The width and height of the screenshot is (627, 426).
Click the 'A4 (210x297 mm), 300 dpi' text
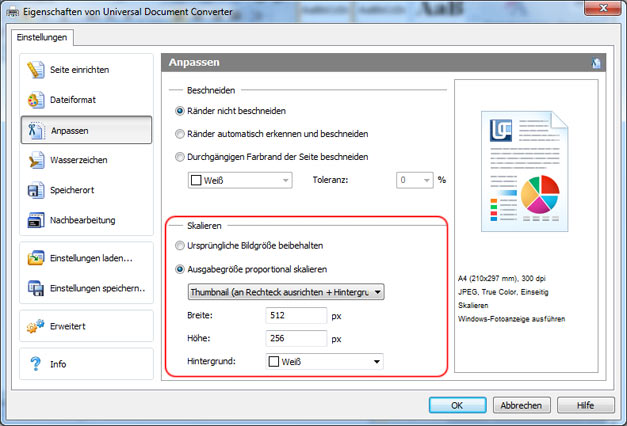tap(502, 278)
